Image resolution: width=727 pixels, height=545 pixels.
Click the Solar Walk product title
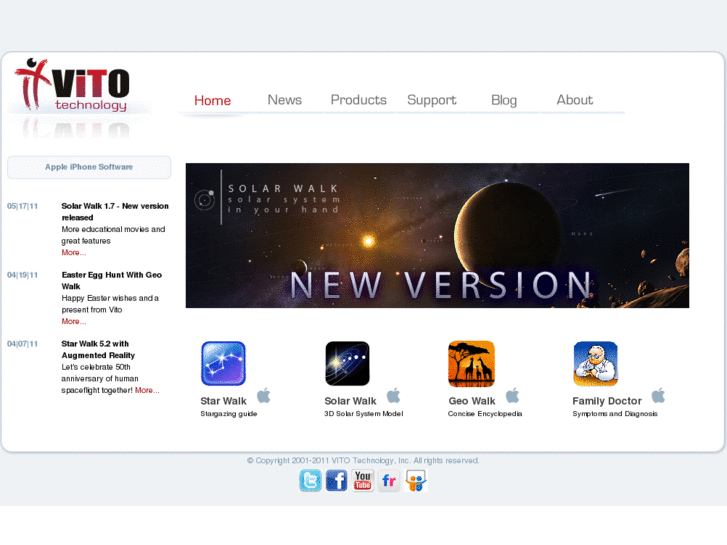[x=351, y=401]
